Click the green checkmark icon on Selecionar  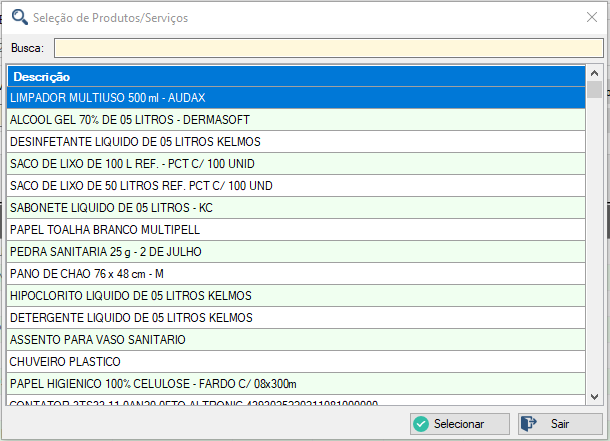[421, 424]
